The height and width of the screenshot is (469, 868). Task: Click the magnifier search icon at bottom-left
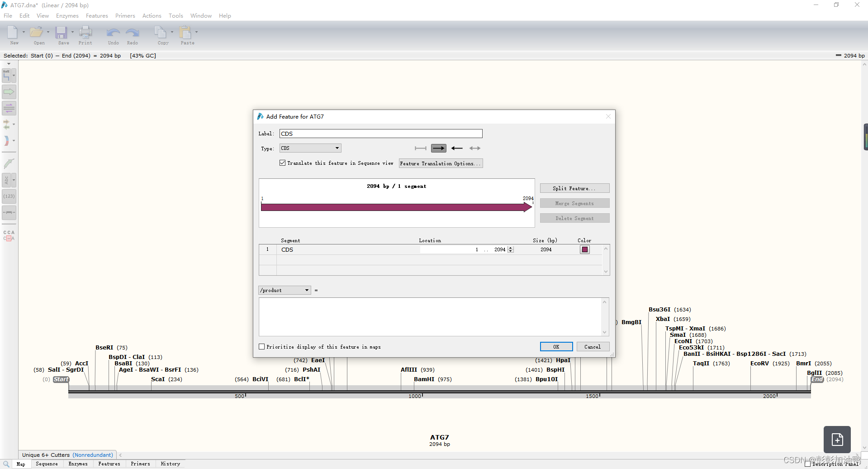click(x=6, y=464)
